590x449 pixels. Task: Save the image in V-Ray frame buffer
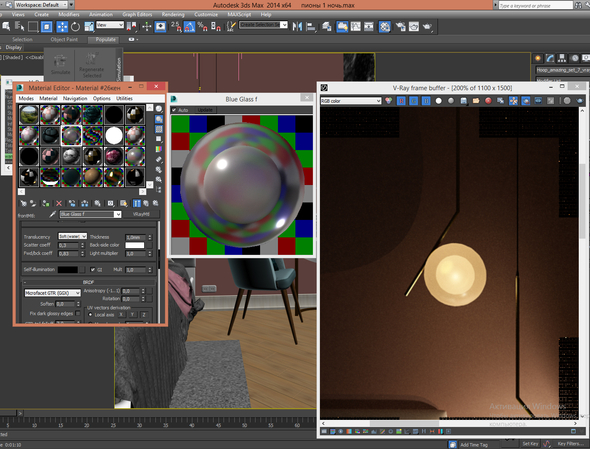click(x=464, y=100)
